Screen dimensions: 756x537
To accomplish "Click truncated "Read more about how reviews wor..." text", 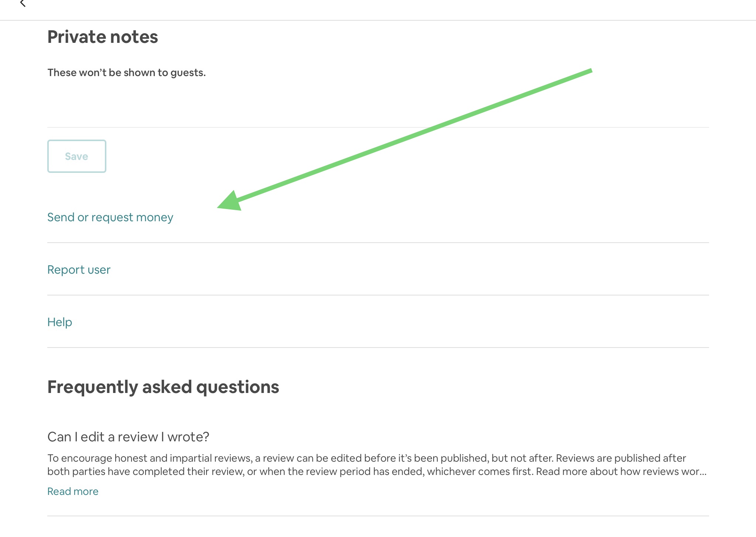I will click(621, 472).
